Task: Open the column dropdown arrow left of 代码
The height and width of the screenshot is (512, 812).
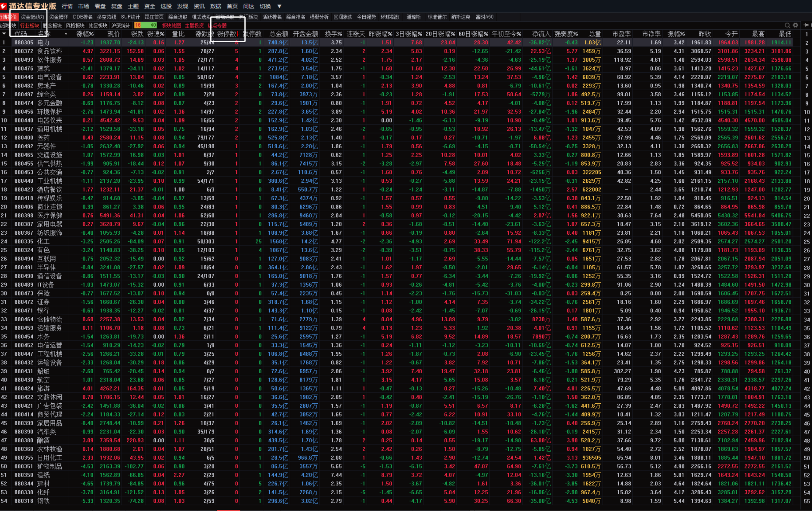Action: coord(4,34)
